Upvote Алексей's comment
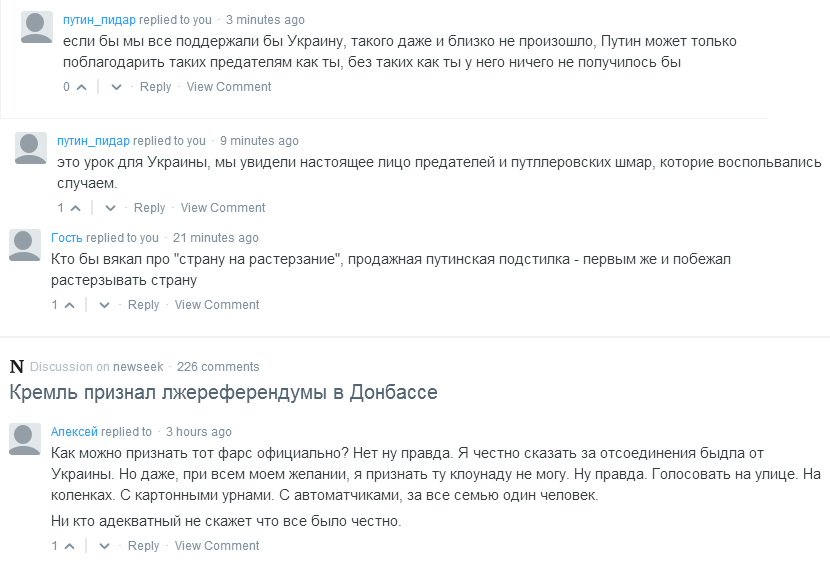 [69, 546]
